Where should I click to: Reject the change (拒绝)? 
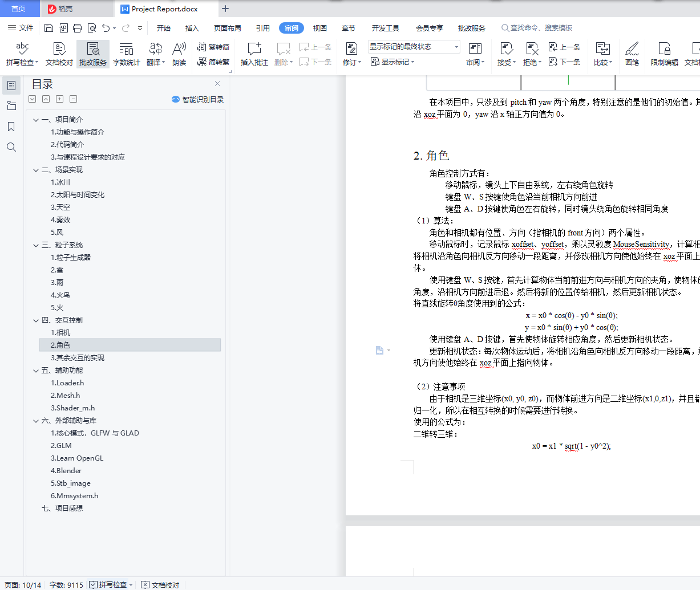coord(532,54)
